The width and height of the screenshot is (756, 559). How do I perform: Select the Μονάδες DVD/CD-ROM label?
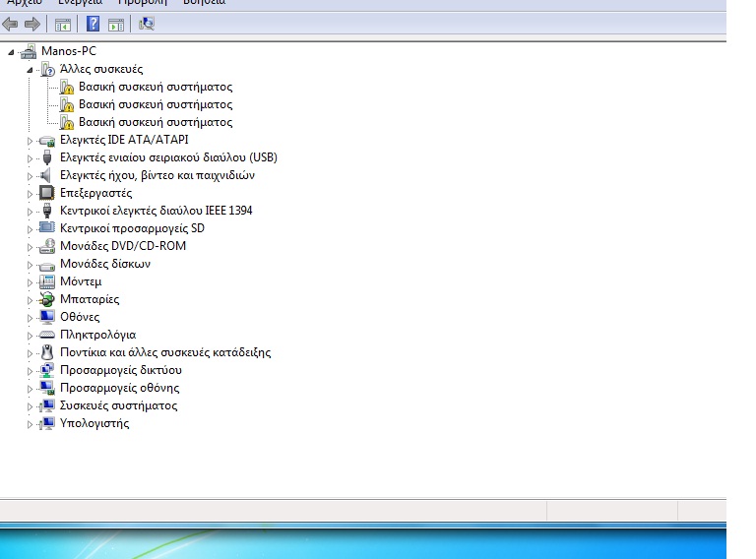pyautogui.click(x=123, y=246)
